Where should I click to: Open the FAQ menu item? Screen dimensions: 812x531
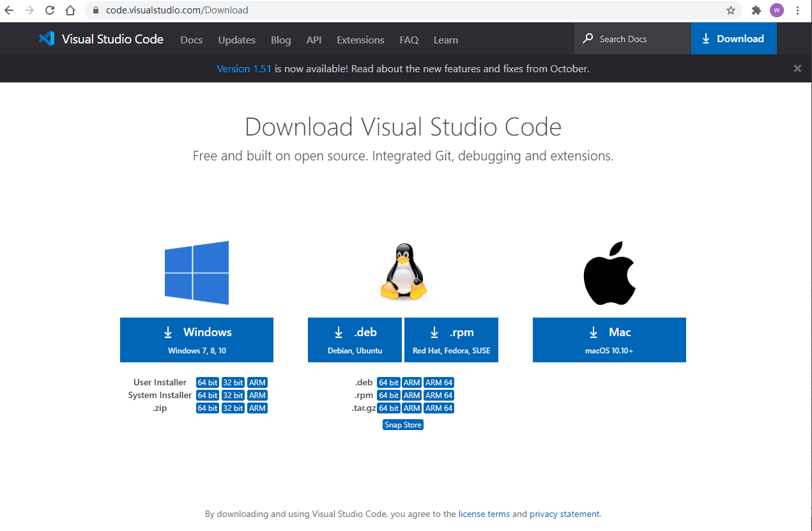click(409, 40)
